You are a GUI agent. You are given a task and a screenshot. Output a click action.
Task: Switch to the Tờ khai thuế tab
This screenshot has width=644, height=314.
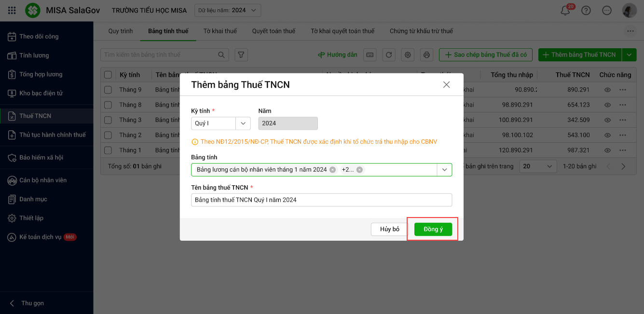[x=220, y=31]
